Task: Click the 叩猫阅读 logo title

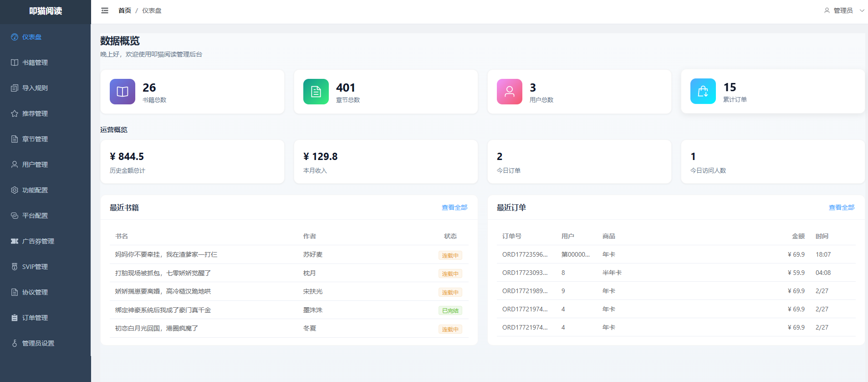Action: coord(46,11)
